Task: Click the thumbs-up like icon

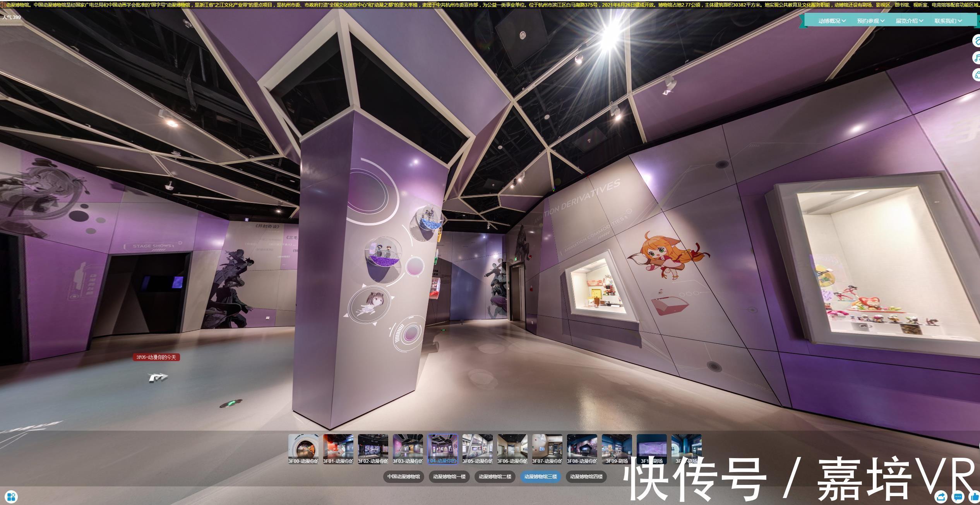Action: (x=975, y=496)
